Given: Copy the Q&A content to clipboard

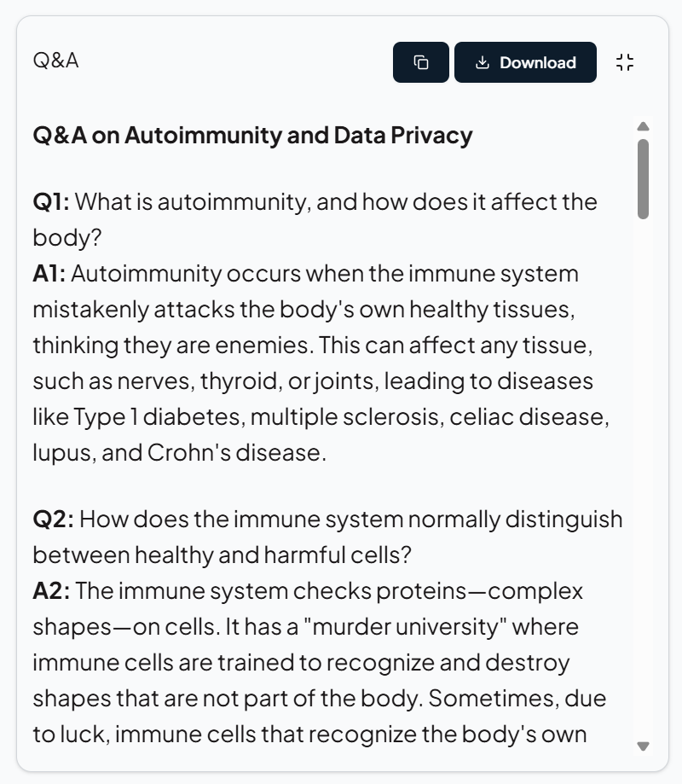Looking at the screenshot, I should pos(420,62).
